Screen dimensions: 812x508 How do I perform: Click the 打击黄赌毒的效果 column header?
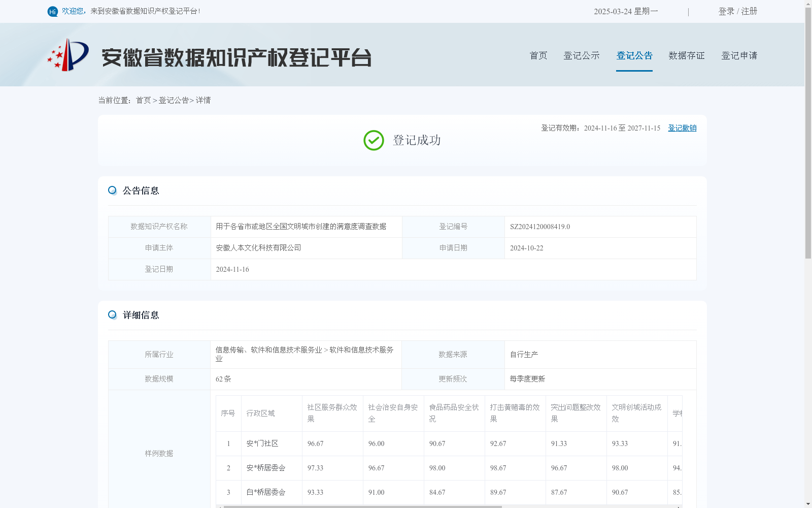515,413
